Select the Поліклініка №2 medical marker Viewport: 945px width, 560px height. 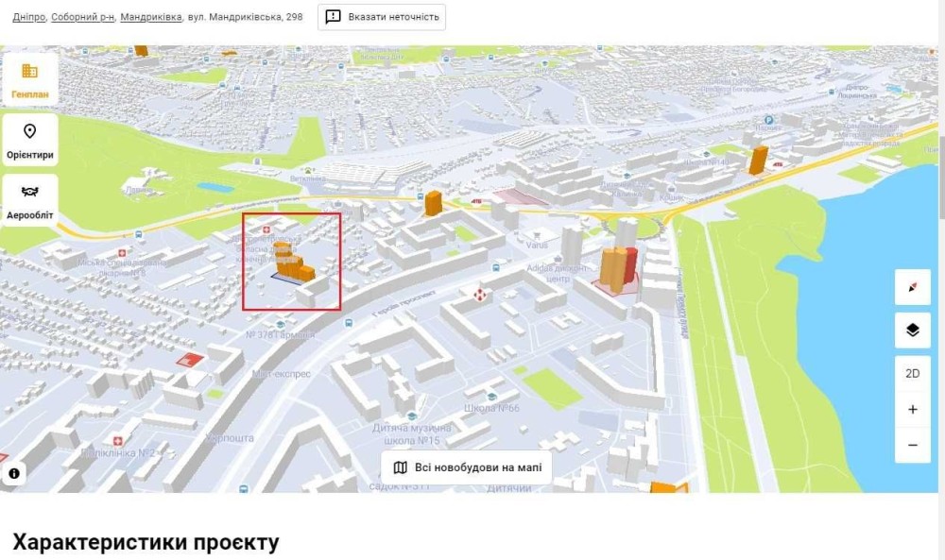coord(117,441)
